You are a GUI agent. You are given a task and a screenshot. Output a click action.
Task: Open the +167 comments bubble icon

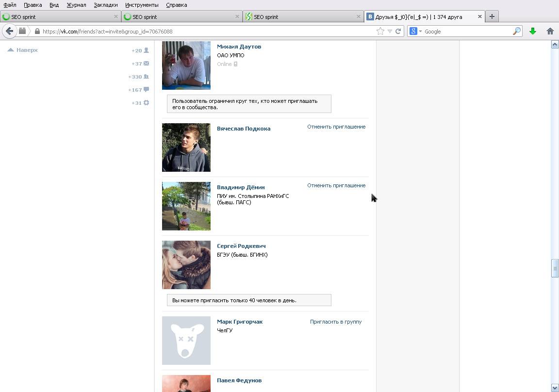(x=146, y=89)
